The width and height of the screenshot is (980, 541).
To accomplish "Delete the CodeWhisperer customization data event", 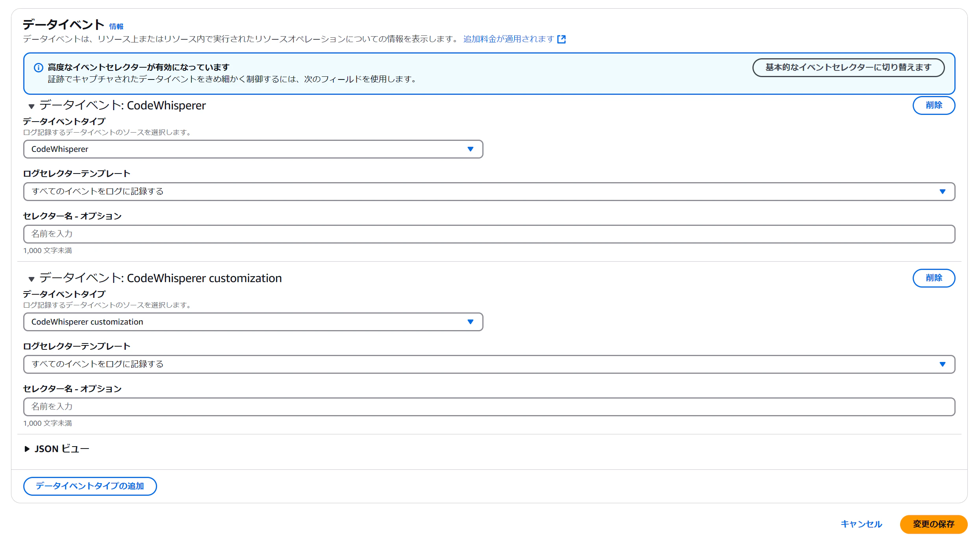I will (x=934, y=278).
